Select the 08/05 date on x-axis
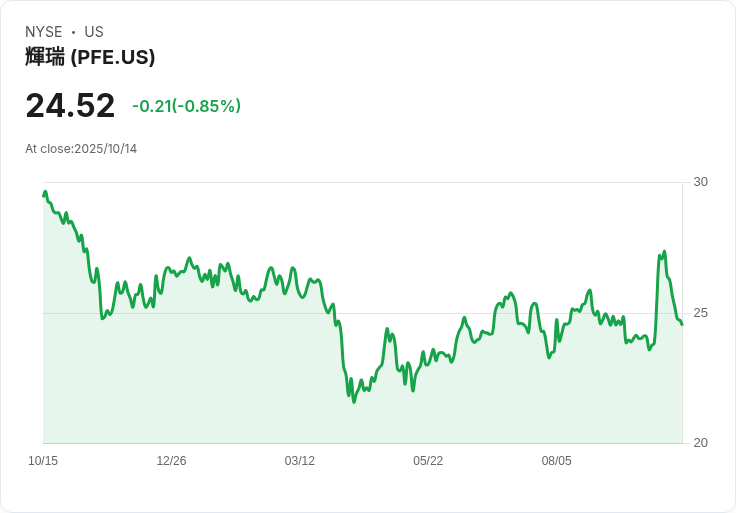The width and height of the screenshot is (736, 513). click(x=556, y=461)
